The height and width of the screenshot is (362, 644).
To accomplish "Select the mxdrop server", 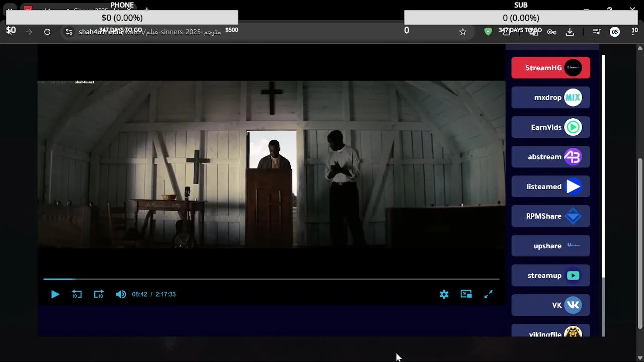I will pyautogui.click(x=550, y=98).
